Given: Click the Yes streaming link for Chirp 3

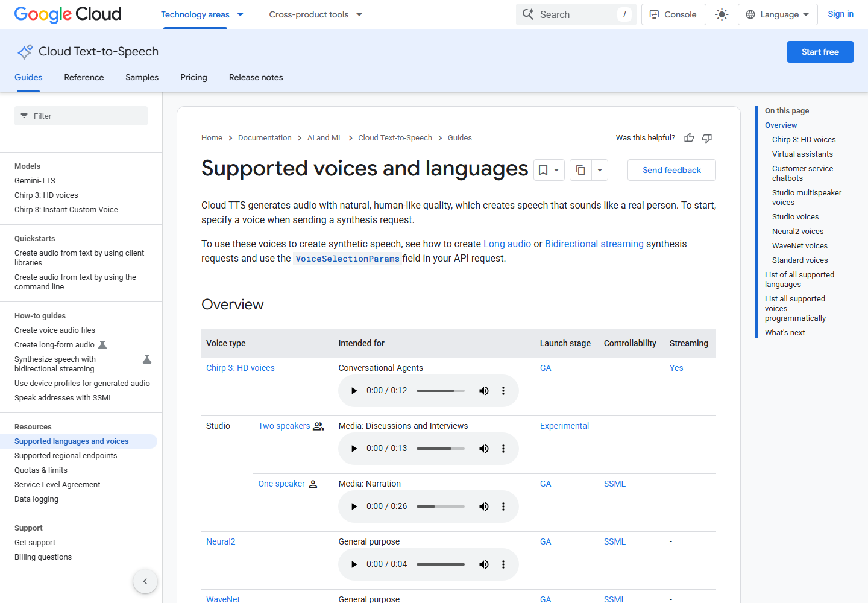Looking at the screenshot, I should click(676, 368).
